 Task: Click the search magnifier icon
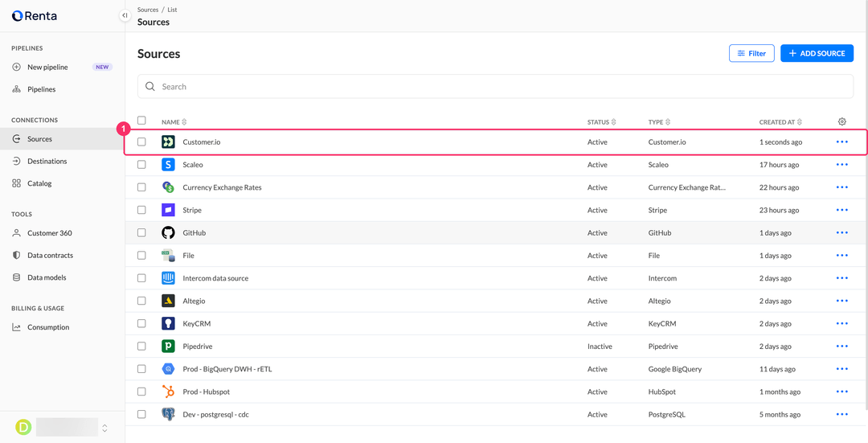150,86
